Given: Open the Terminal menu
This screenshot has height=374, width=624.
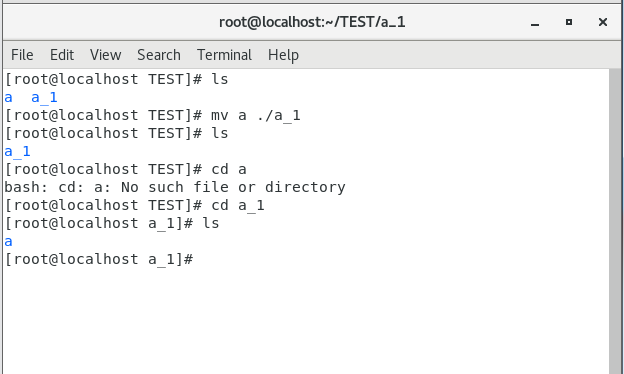Looking at the screenshot, I should click(224, 55).
